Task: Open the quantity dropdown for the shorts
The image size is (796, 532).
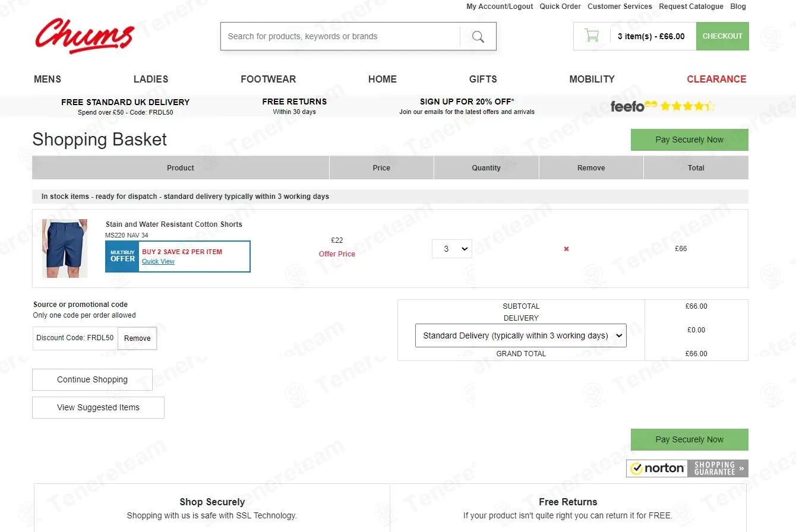Action: click(452, 249)
